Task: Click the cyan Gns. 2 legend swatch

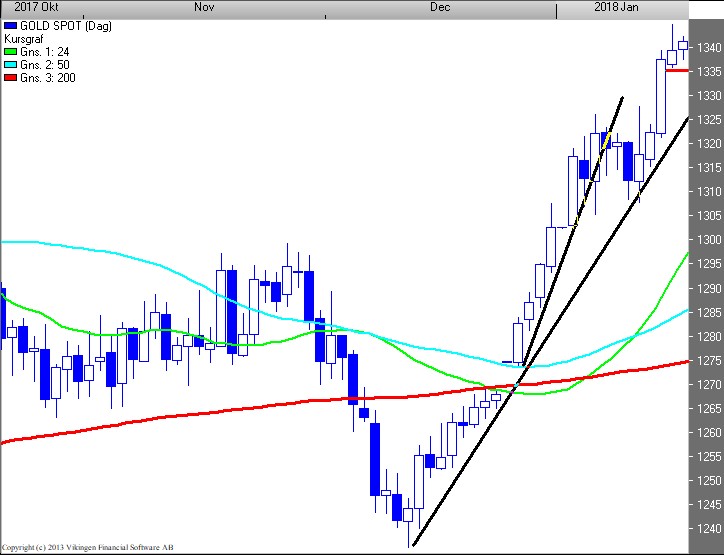Action: [x=11, y=65]
